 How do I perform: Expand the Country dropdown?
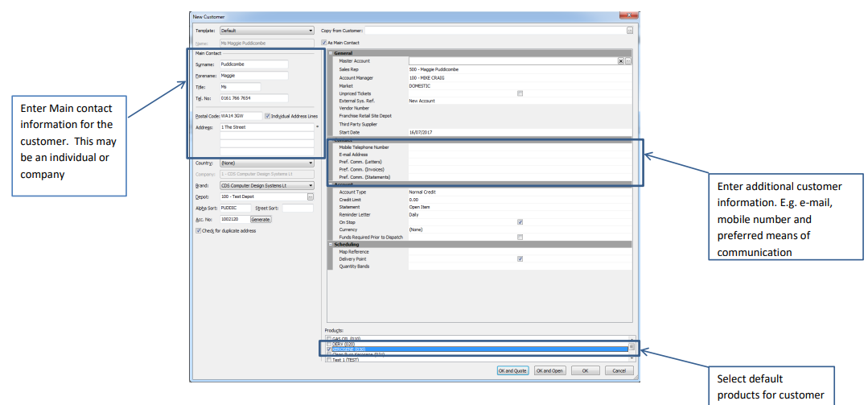(311, 163)
